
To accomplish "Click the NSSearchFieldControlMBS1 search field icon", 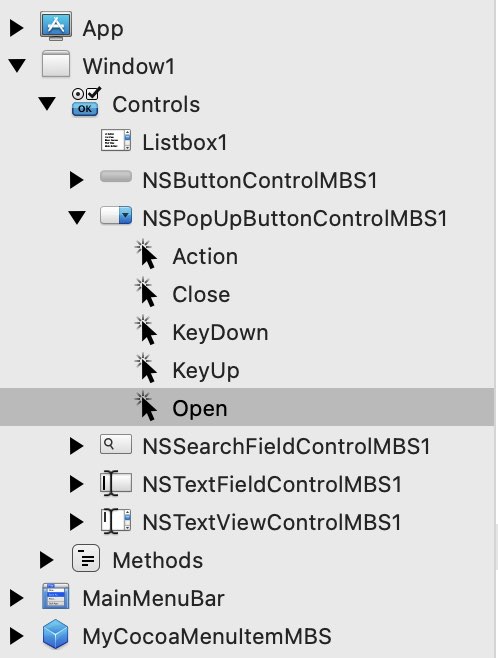I will click(116, 444).
